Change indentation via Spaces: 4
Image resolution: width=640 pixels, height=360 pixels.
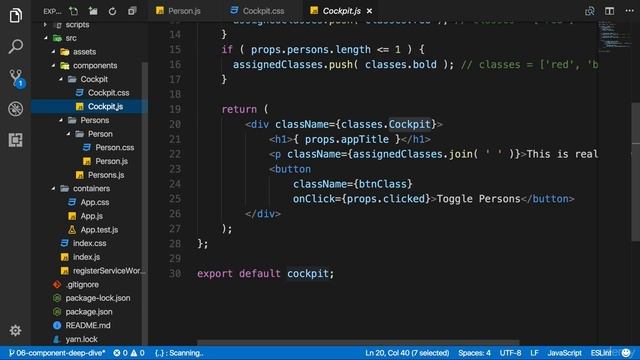pos(474,353)
